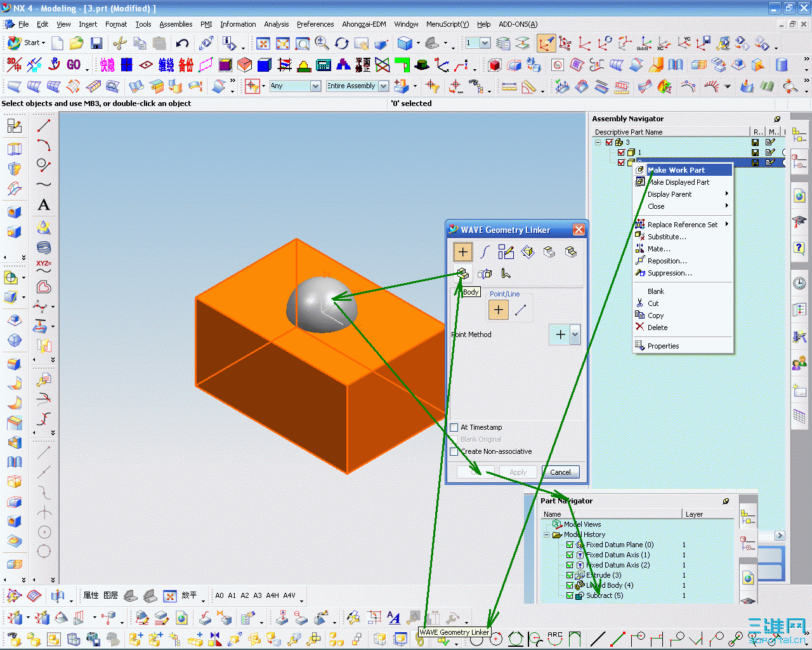Image resolution: width=812 pixels, height=650 pixels.
Task: Choose the Point icon under Point/Line
Action: coord(499,310)
